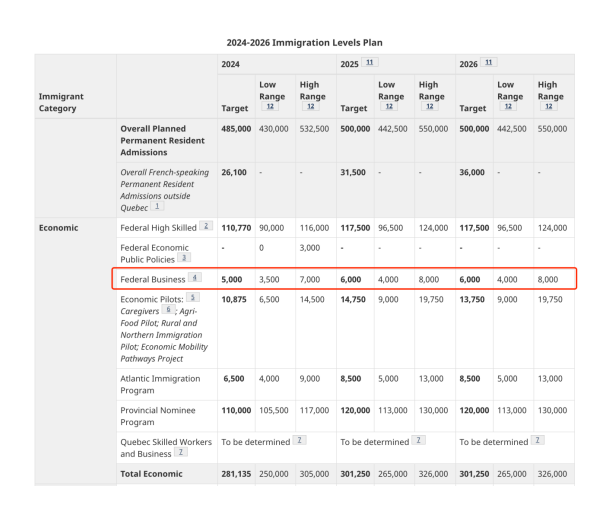Click the 430,000 low range value
The image size is (611, 515).
274,129
